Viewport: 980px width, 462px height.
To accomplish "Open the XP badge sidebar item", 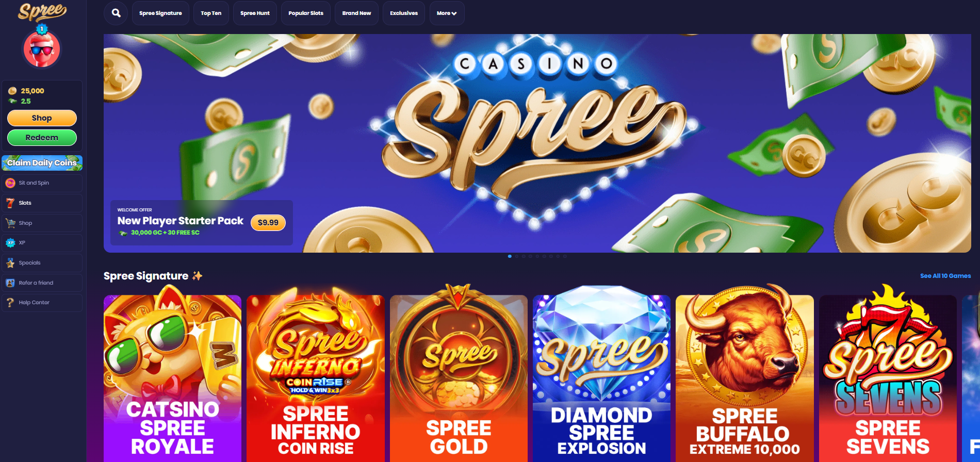I will coord(42,243).
